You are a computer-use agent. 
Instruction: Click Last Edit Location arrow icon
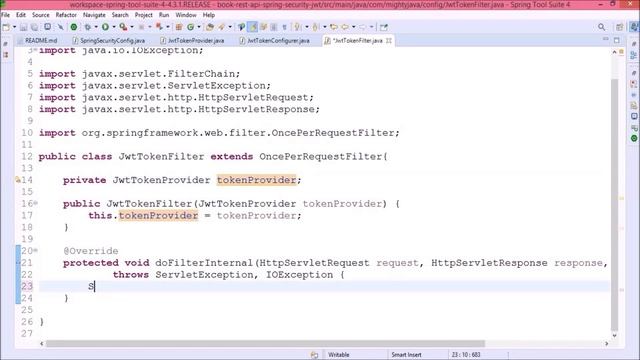point(333,27)
